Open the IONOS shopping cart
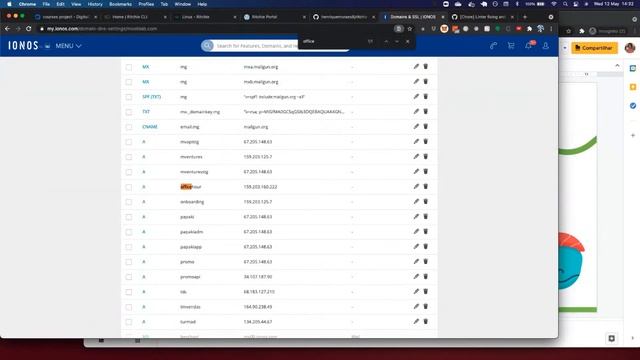The width and height of the screenshot is (640, 360). (511, 46)
